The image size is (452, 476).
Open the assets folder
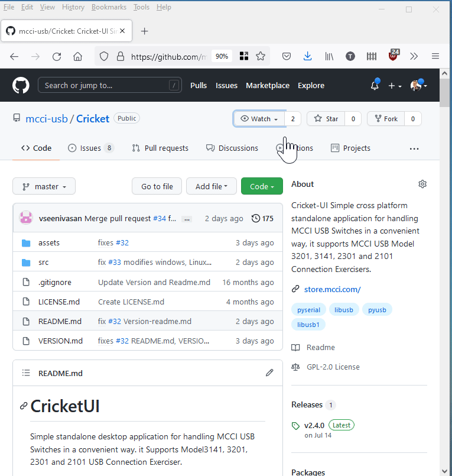pos(49,243)
